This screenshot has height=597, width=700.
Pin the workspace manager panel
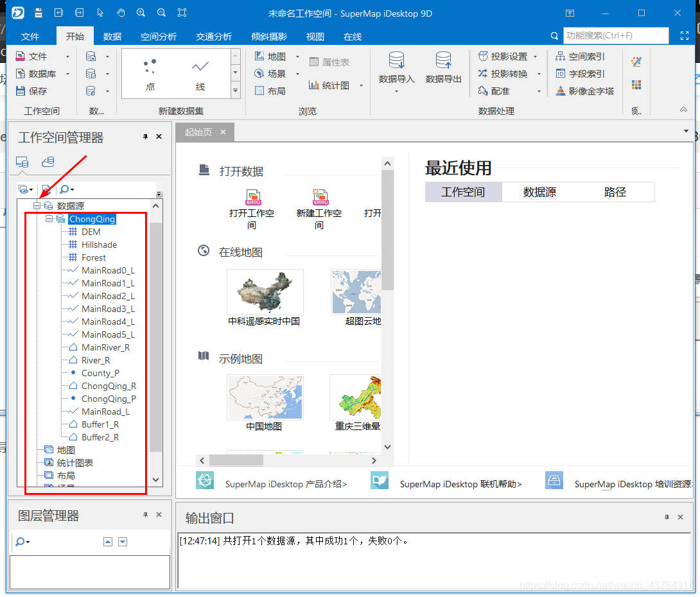146,137
